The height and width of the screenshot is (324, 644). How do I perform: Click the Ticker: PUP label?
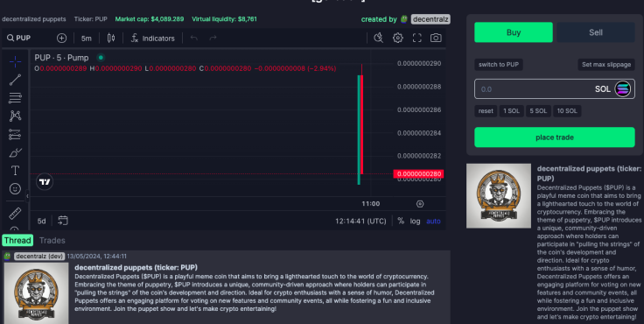[91, 19]
